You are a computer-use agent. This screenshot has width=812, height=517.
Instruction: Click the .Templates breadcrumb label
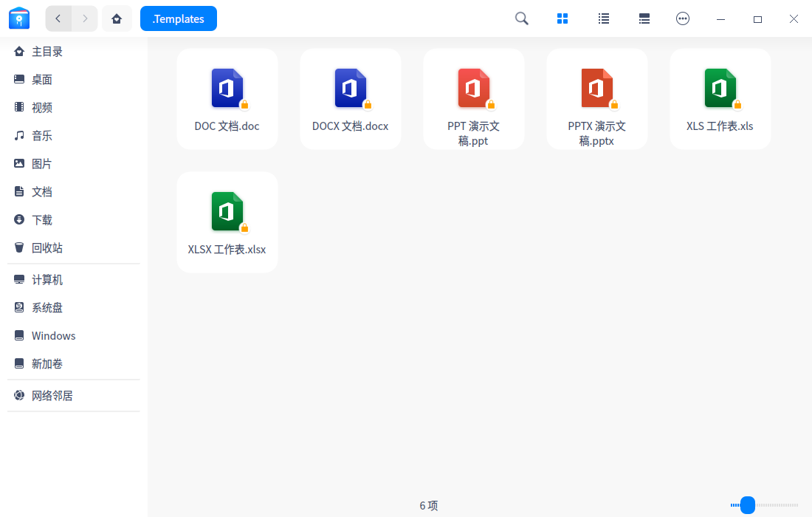pyautogui.click(x=178, y=18)
